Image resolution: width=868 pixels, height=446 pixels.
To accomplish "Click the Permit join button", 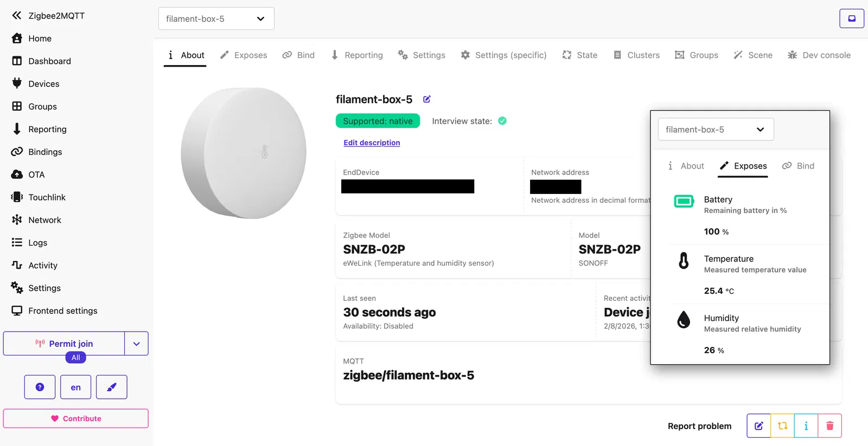I will 64,344.
